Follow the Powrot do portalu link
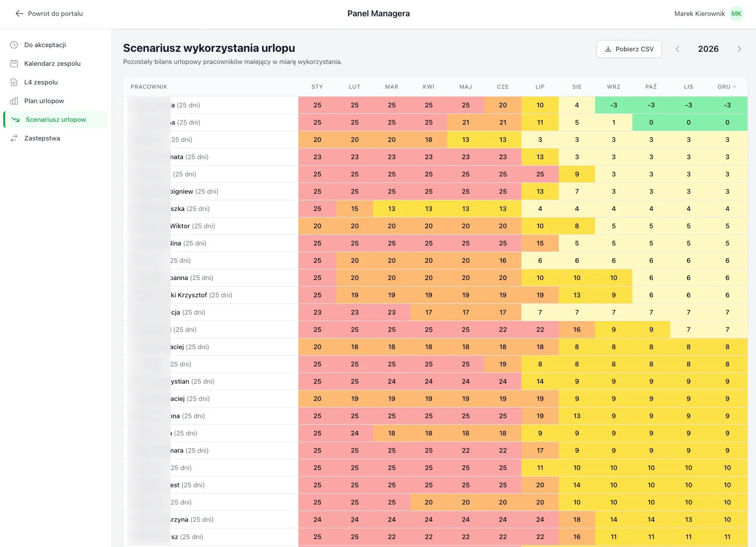The height and width of the screenshot is (547, 756). 55,14
